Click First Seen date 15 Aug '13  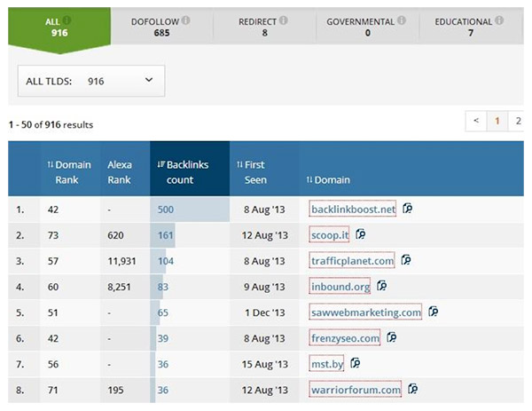pyautogui.click(x=265, y=364)
